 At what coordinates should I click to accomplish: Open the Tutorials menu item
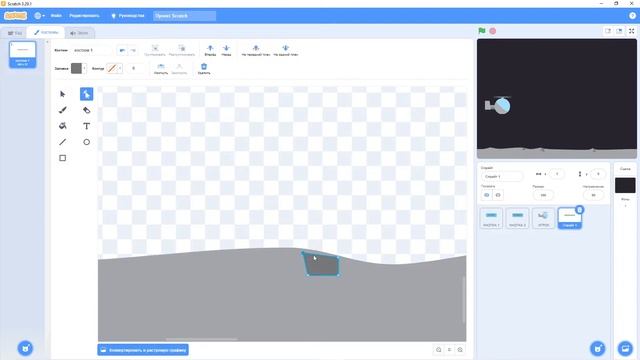coord(128,16)
